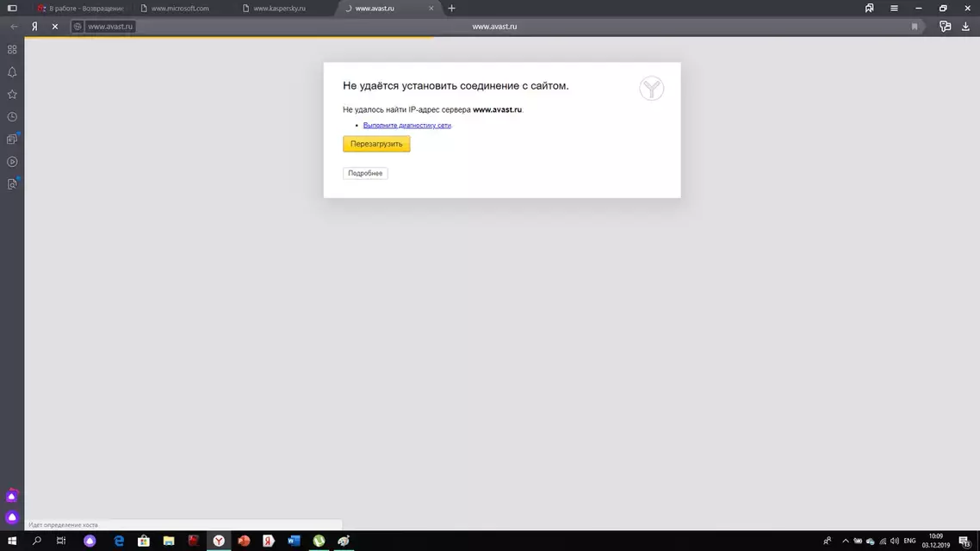980x551 pixels.
Task: Open Microsoft Store from taskbar
Action: coord(144,541)
